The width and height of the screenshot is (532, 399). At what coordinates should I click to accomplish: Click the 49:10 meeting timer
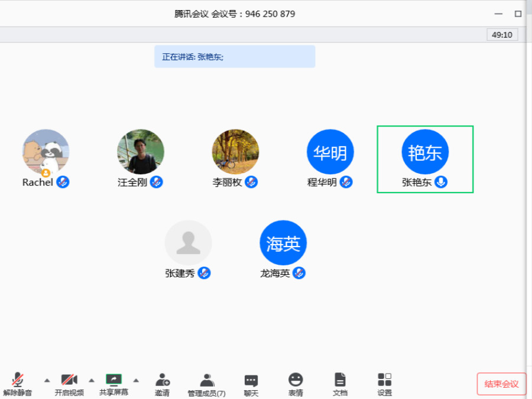point(502,35)
